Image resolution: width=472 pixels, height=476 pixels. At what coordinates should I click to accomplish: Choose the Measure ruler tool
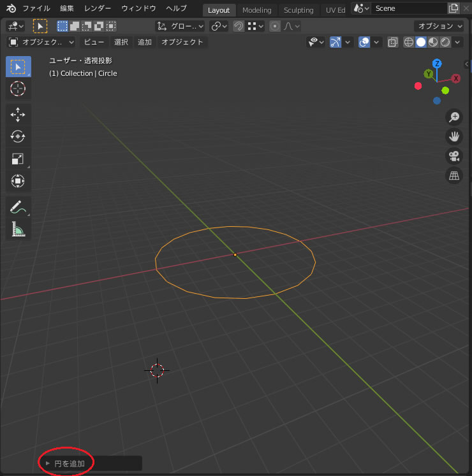(x=18, y=229)
